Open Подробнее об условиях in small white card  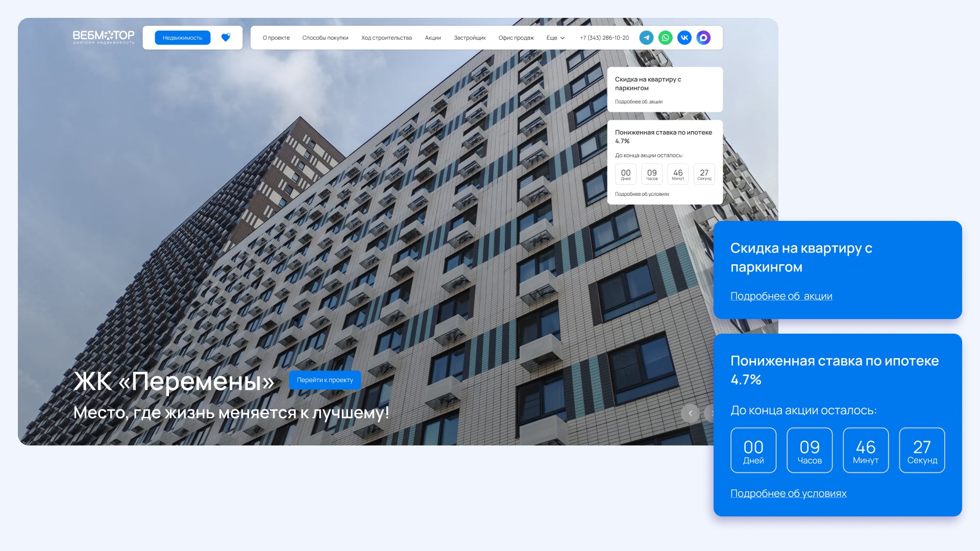pyautogui.click(x=642, y=194)
